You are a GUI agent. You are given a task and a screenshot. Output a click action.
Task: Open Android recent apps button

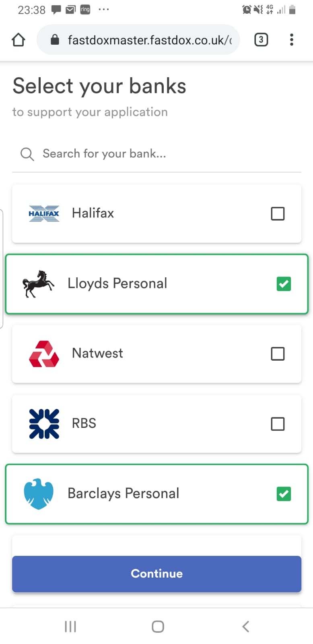tap(70, 626)
